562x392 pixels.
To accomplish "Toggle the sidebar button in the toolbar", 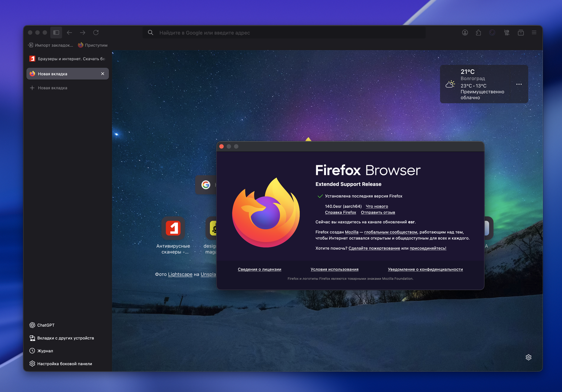I will pyautogui.click(x=56, y=33).
